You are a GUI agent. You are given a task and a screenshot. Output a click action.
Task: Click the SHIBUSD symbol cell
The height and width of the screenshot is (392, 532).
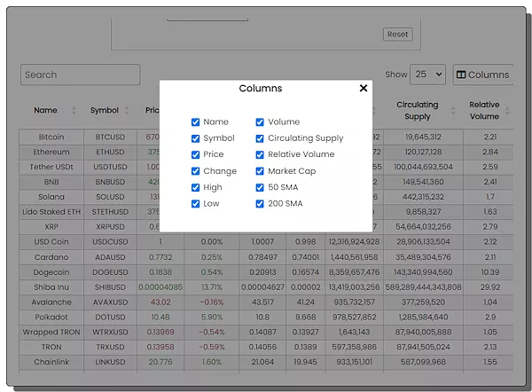click(x=110, y=287)
